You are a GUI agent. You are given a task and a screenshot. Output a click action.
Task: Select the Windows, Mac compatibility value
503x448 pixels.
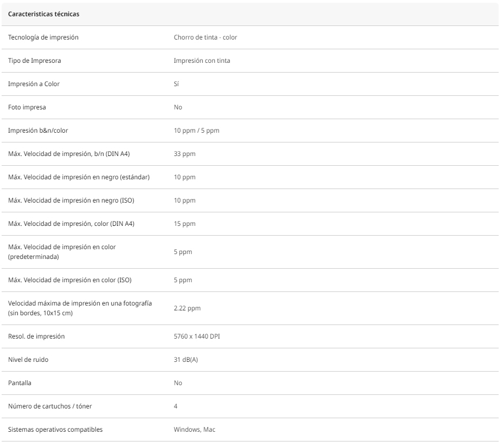point(195,430)
